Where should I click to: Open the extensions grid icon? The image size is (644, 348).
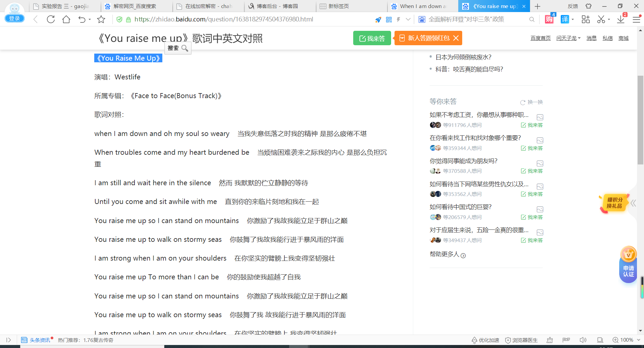(x=586, y=19)
